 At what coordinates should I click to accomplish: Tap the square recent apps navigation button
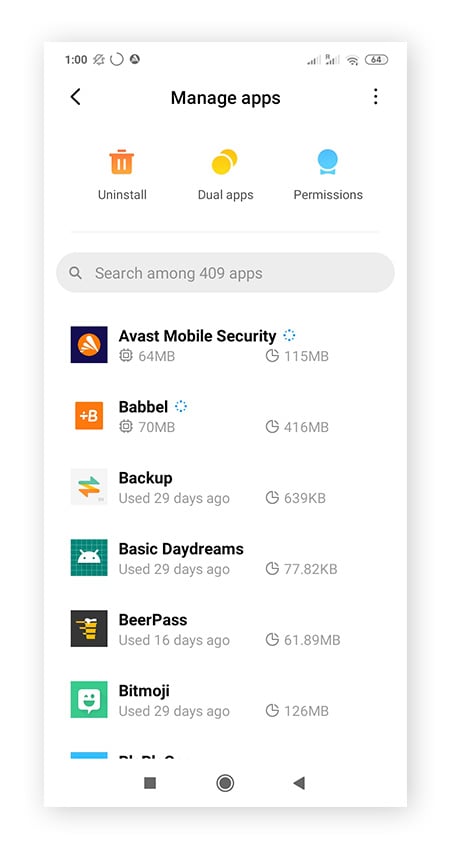150,783
